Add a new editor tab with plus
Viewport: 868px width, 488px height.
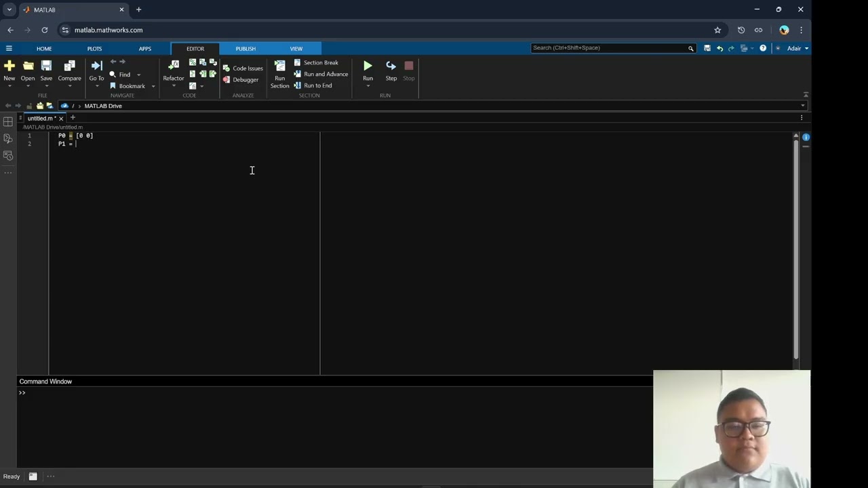[x=73, y=118]
